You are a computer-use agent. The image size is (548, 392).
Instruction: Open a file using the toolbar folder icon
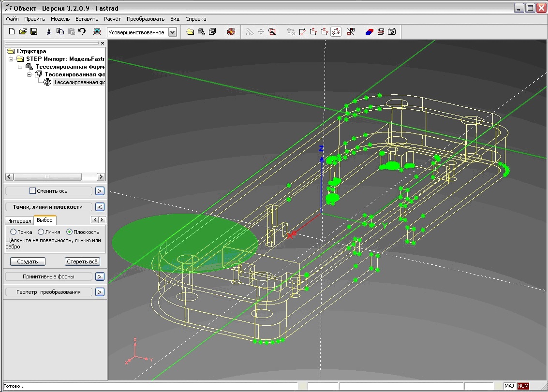(x=23, y=32)
